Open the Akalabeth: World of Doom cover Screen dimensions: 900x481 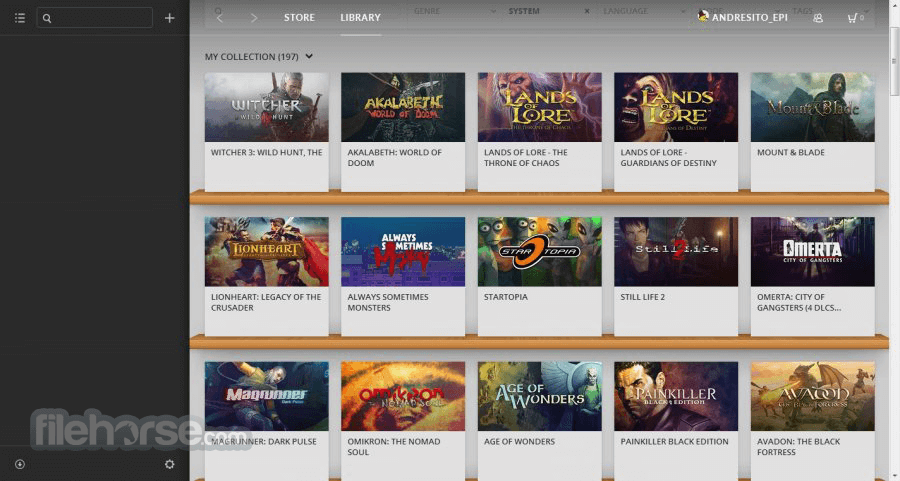(403, 107)
